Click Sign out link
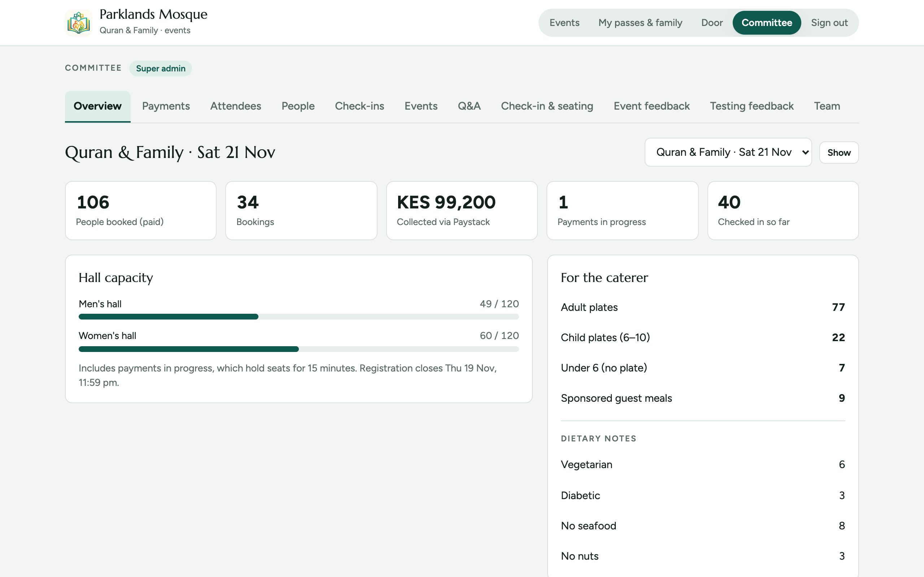 coord(829,23)
